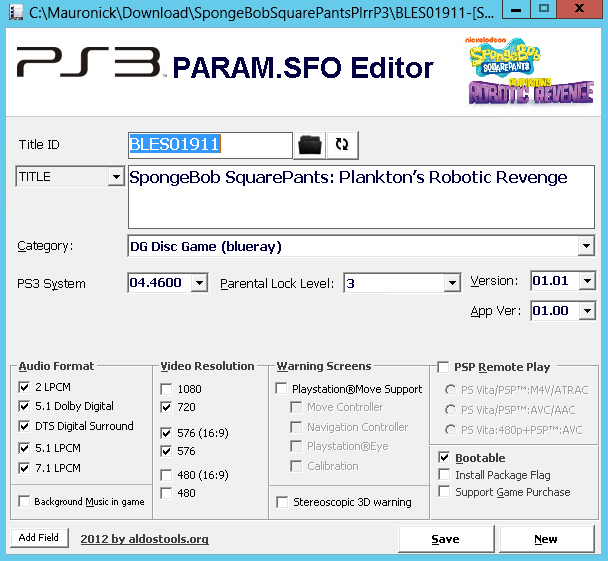Expand the TITLE field selector dropdown

pyautogui.click(x=115, y=177)
